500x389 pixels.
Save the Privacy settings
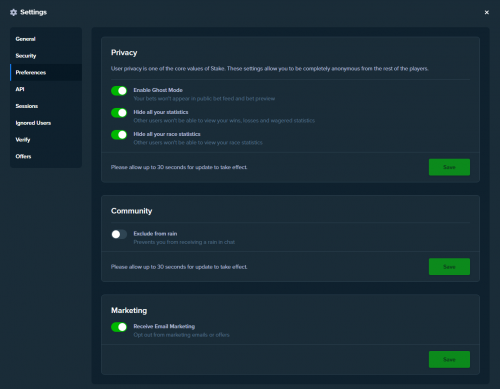(x=449, y=167)
